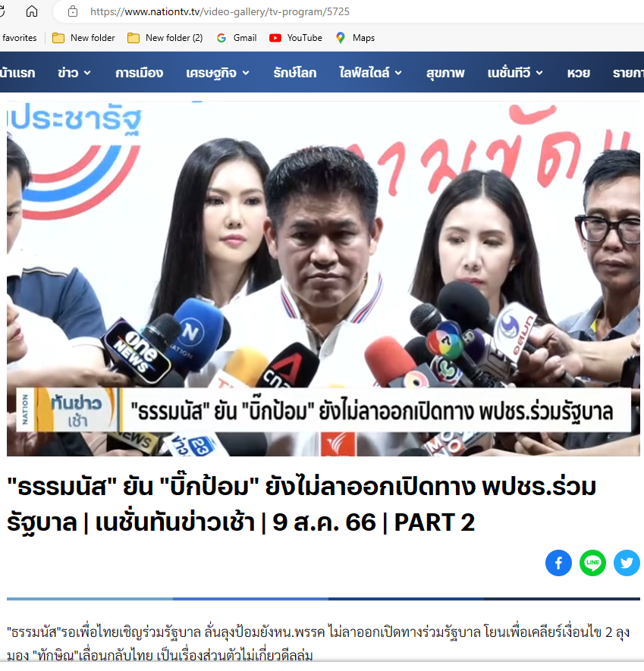Go to the หวย section
This screenshot has width=644, height=671.
tap(579, 73)
